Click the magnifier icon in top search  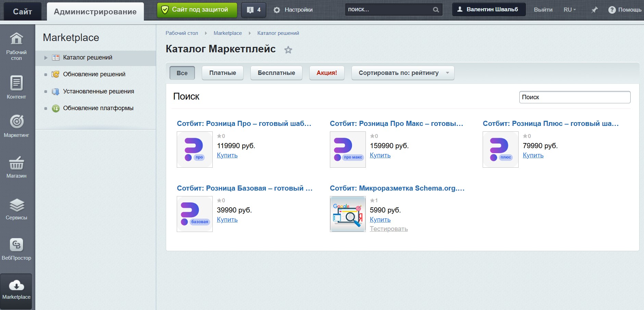(x=436, y=10)
